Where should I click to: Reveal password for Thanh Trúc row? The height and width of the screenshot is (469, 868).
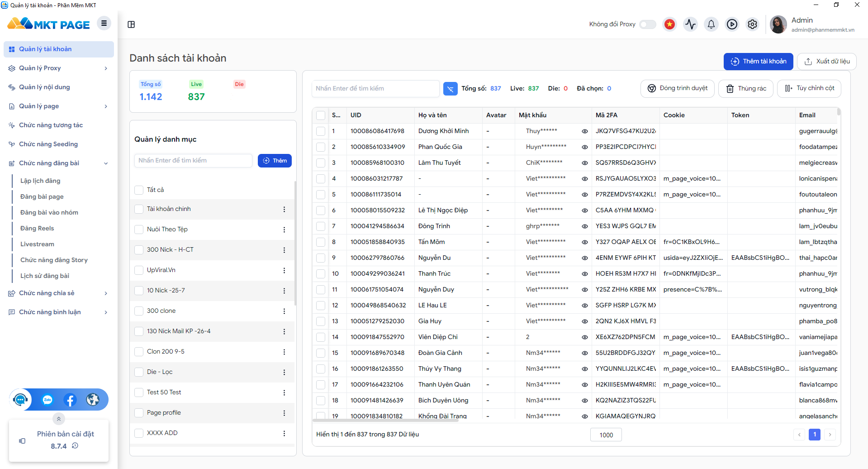585,274
